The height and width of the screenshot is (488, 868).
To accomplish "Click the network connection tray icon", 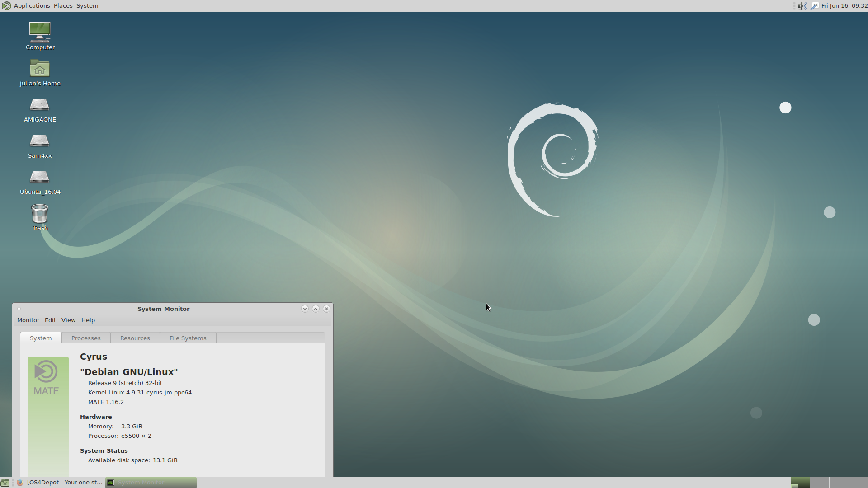I will (x=815, y=6).
